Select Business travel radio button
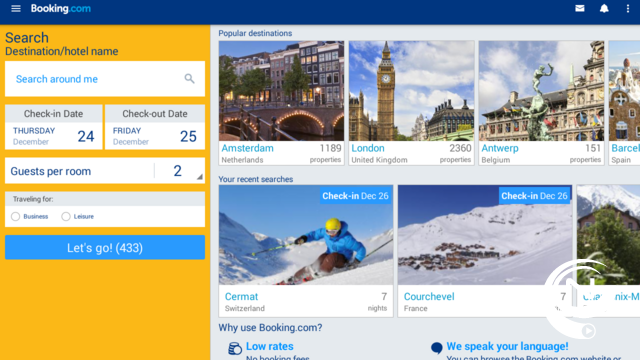This screenshot has height=360, width=640. (x=16, y=216)
